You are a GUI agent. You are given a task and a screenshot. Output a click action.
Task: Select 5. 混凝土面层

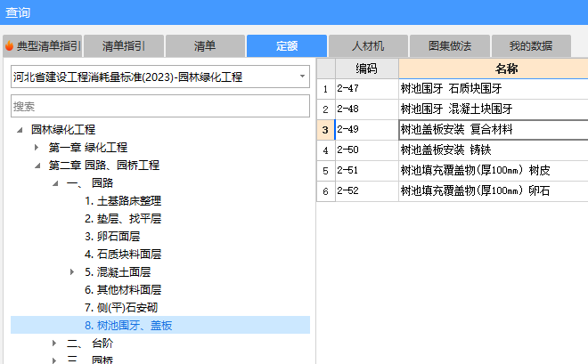118,271
